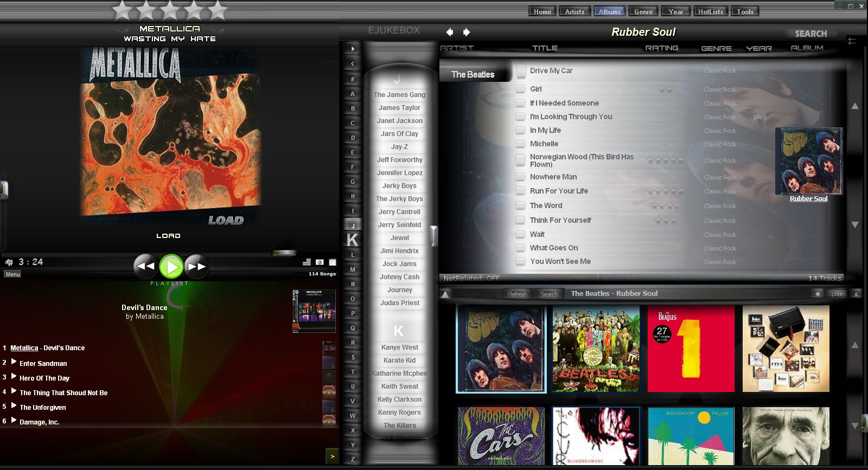This screenshot has width=868, height=470.
Task: Open The Cars Anthology album cover
Action: click(501, 436)
